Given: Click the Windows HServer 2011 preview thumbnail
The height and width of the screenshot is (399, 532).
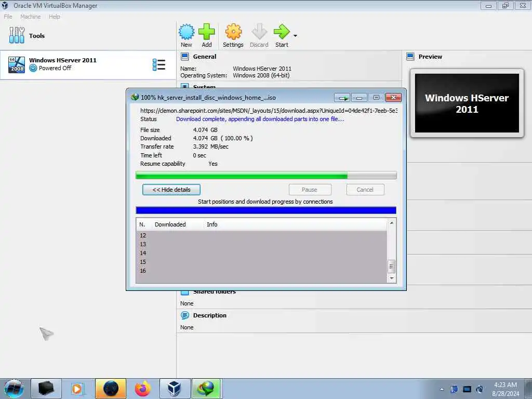Looking at the screenshot, I should coord(467,103).
